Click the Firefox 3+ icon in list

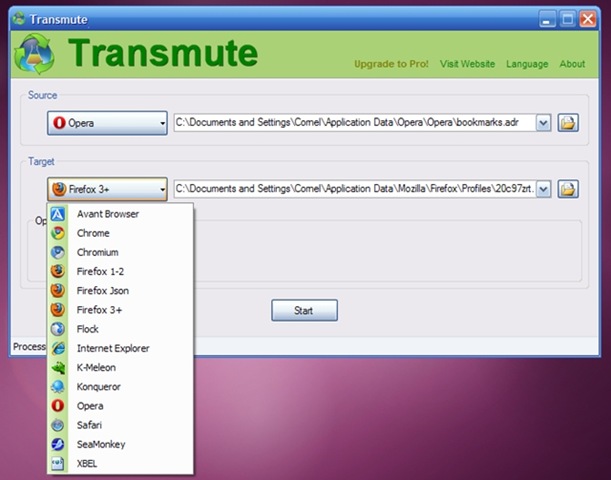click(x=58, y=310)
